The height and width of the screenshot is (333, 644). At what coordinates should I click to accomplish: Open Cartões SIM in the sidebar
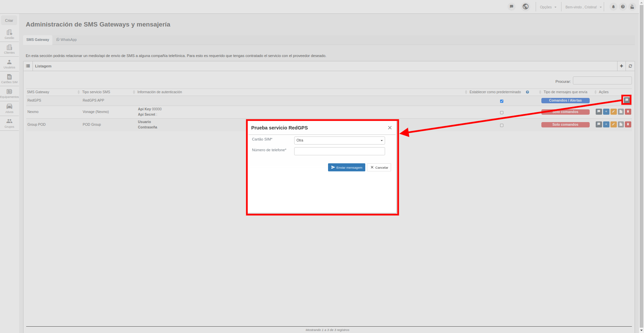click(9, 78)
